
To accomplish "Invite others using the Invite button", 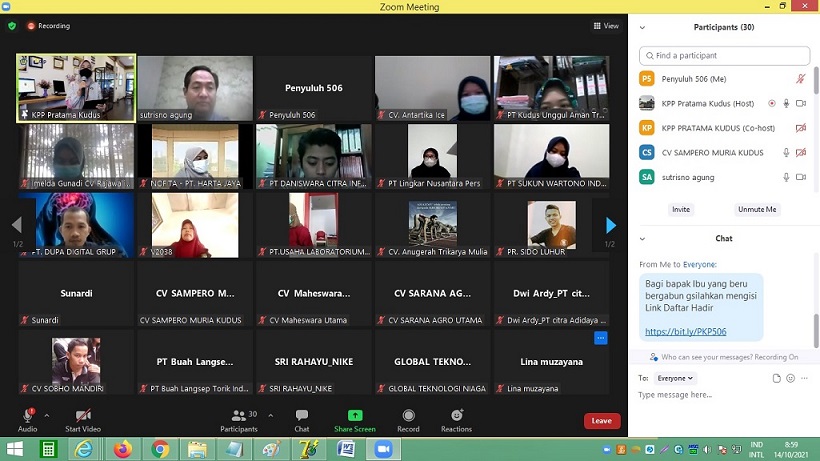I will pos(681,209).
